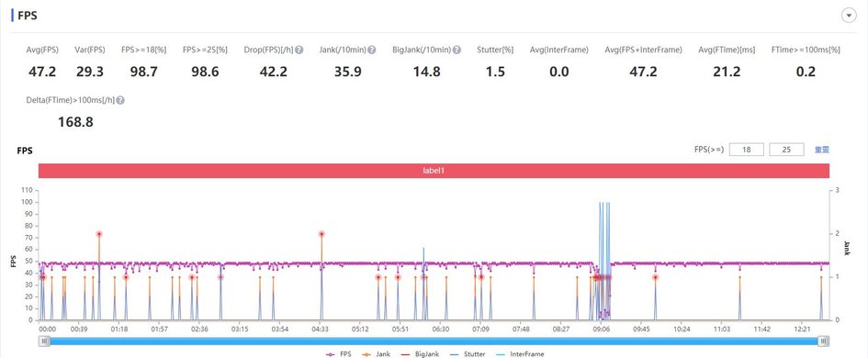Select the red label1 bar
The width and height of the screenshot is (868, 358).
(434, 171)
